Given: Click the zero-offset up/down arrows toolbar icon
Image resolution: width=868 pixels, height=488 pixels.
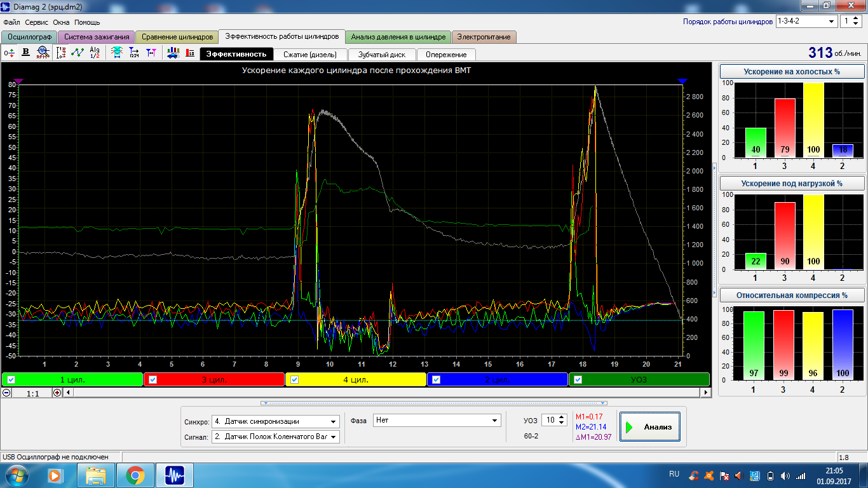Looking at the screenshot, I should 10,53.
